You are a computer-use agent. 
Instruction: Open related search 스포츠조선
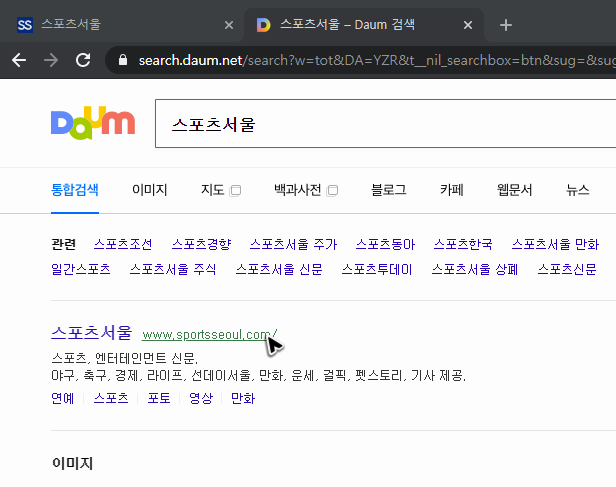pos(123,244)
